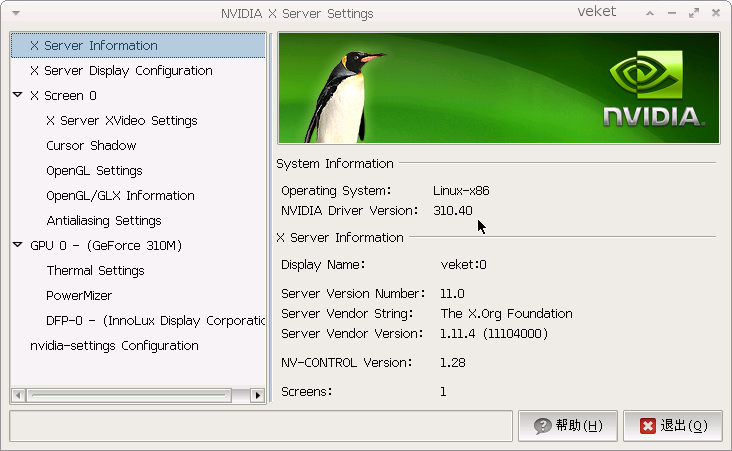Click Operating System value Linux-x86
Screen dimensions: 732x451
click(461, 190)
